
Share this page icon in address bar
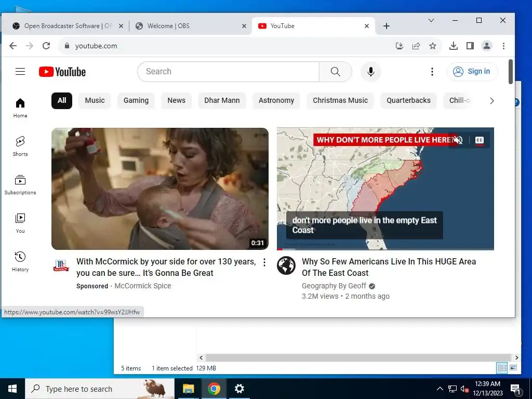click(416, 46)
